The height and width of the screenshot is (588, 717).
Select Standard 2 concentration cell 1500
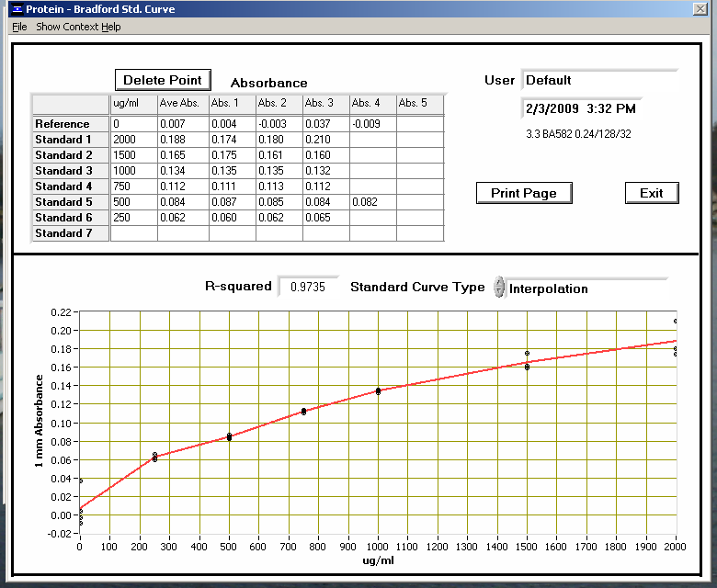pyautogui.click(x=133, y=155)
